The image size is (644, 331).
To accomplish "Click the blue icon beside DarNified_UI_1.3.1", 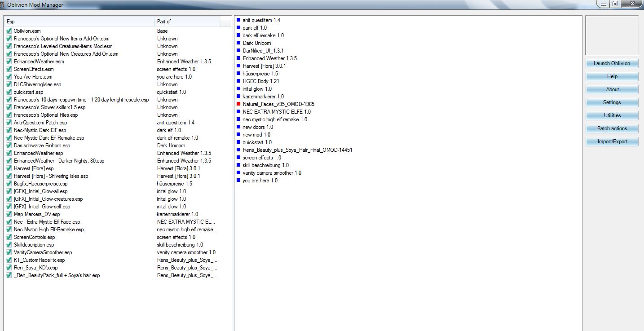I will click(239, 51).
